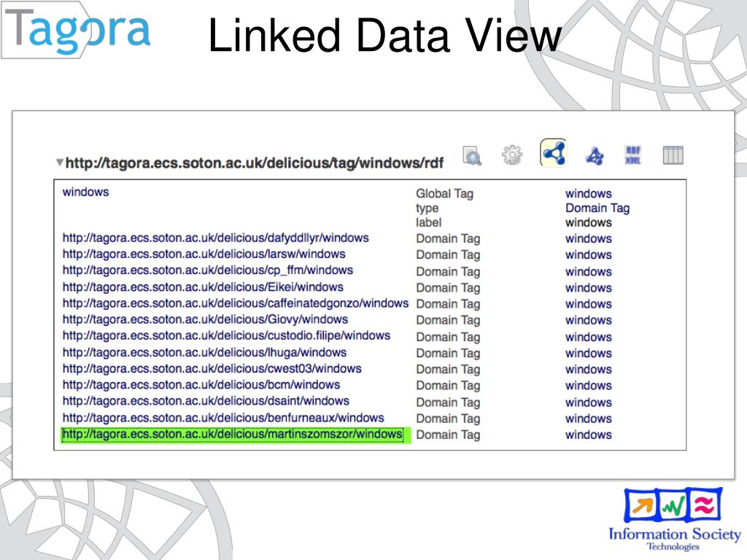Open the dsaint/windows link

coord(206,400)
